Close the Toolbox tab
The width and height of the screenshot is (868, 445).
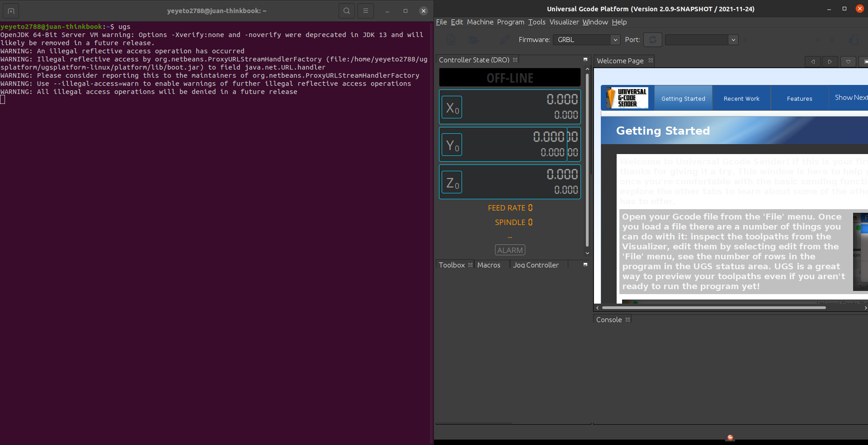pyautogui.click(x=470, y=265)
